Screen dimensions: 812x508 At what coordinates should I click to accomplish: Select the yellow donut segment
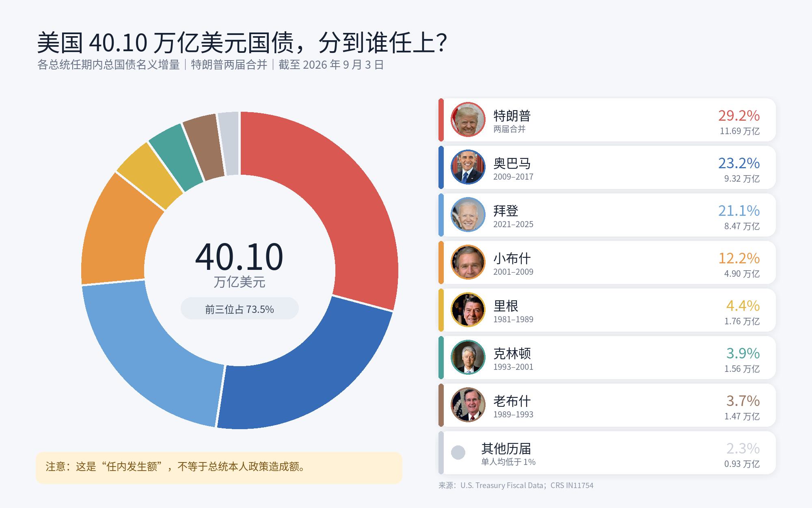pos(150,175)
